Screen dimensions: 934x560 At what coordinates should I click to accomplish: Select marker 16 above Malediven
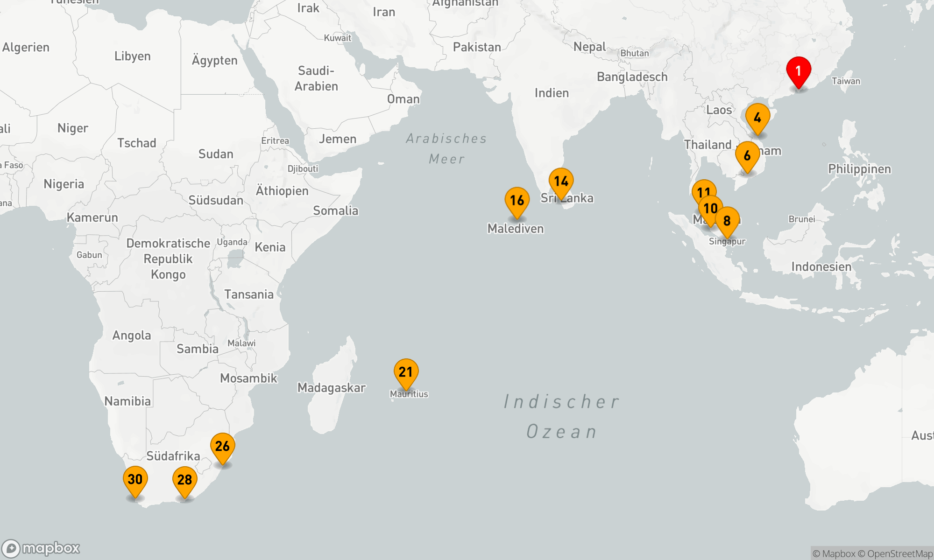[517, 200]
